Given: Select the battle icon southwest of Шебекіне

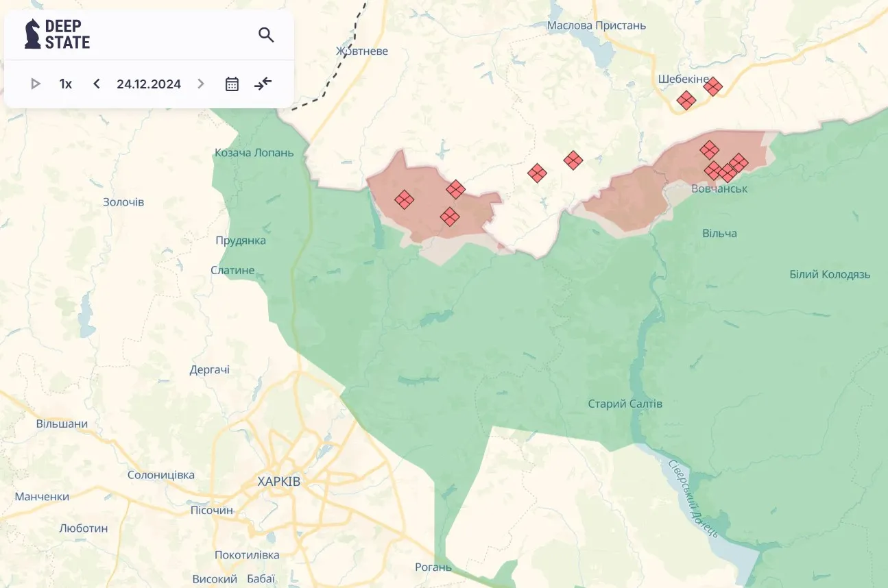Looking at the screenshot, I should [x=686, y=99].
